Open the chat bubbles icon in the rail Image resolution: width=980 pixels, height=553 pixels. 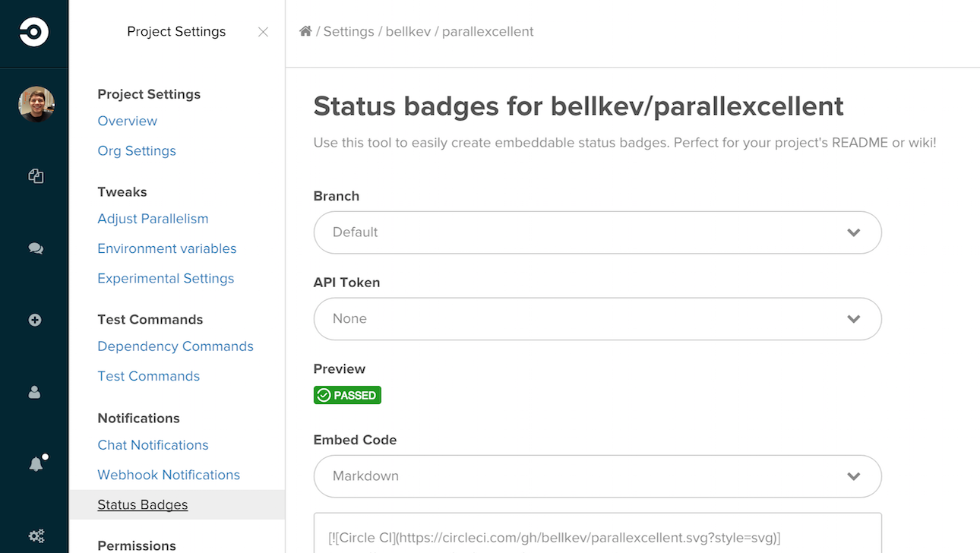[x=36, y=248]
